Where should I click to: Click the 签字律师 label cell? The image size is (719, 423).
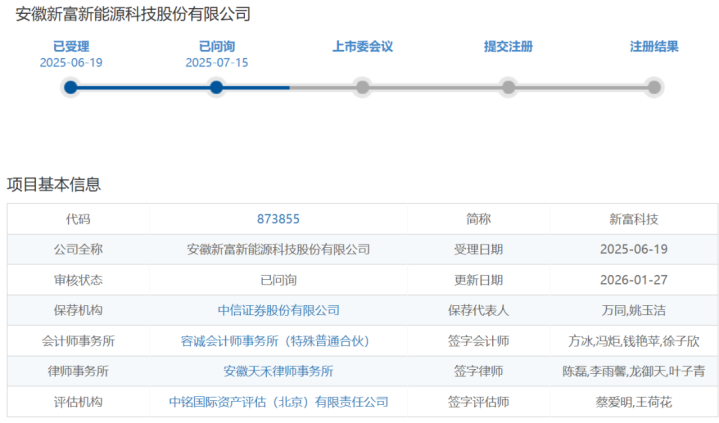[478, 371]
